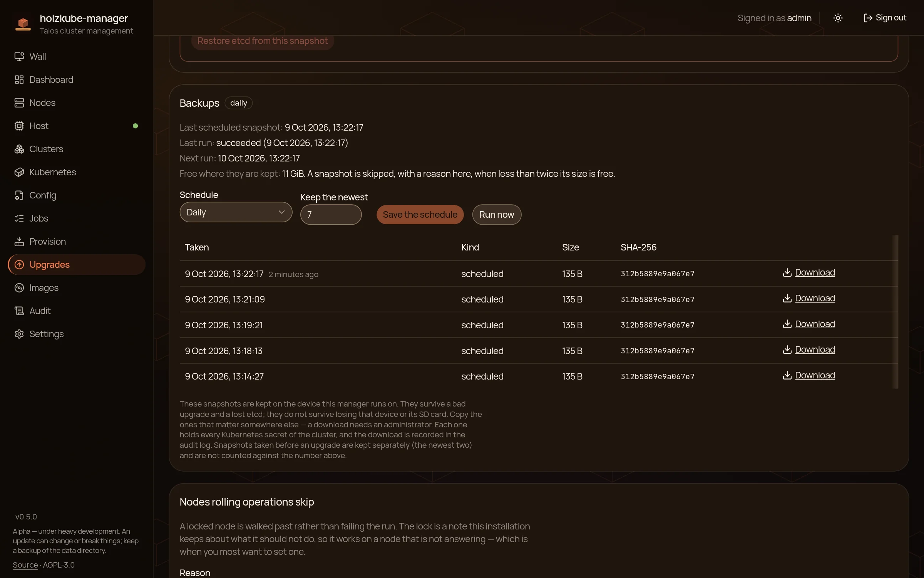
Task: Open Images via the disc icon
Action: [x=19, y=288]
